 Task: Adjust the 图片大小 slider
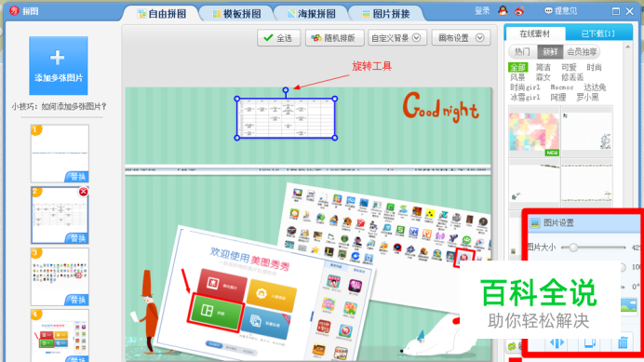573,248
